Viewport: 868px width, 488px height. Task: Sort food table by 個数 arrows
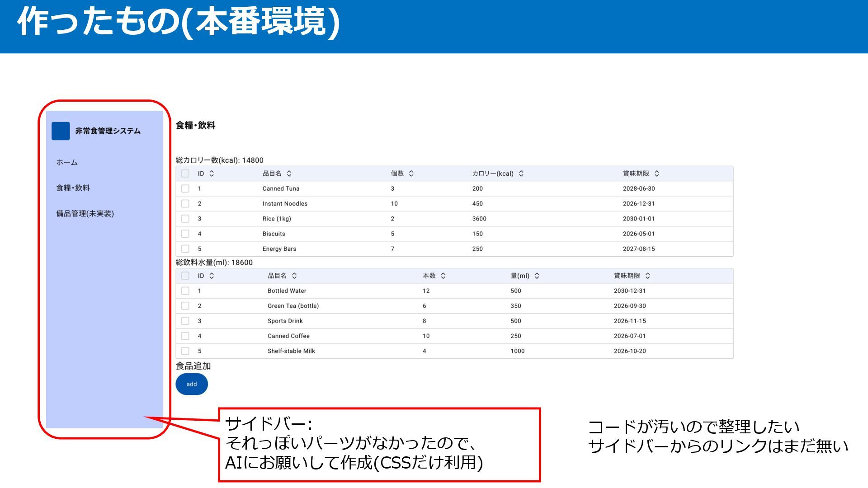coord(411,174)
